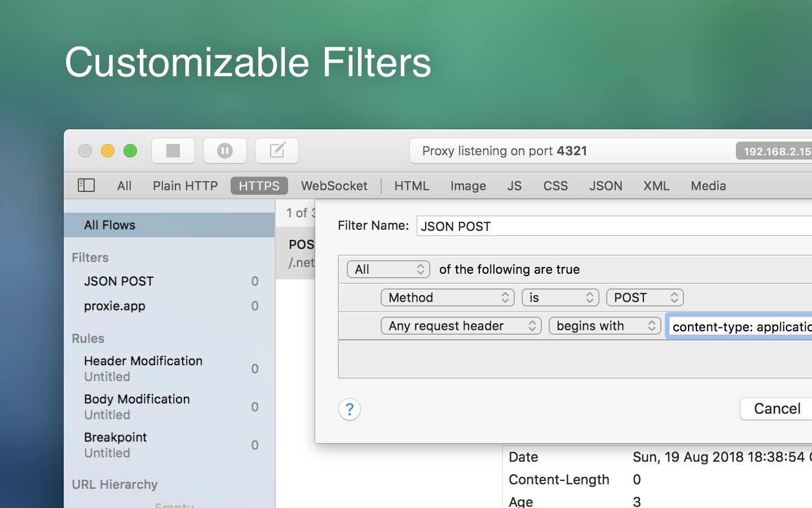The width and height of the screenshot is (812, 508).
Task: Expand the Method criterion dropdown
Action: (x=448, y=297)
